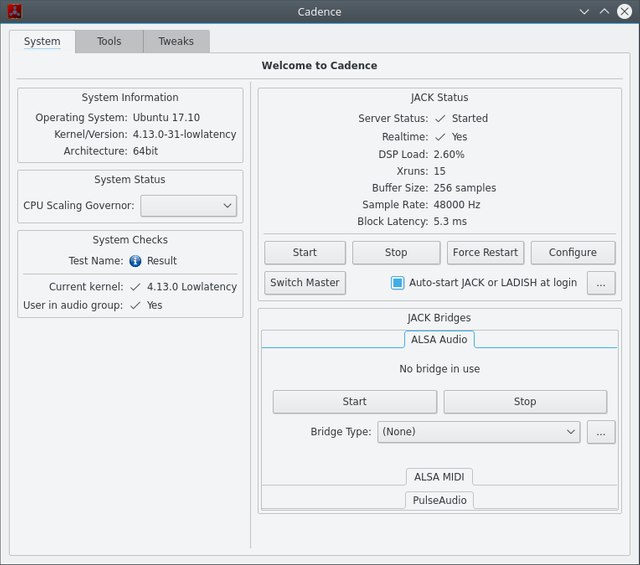The width and height of the screenshot is (640, 565).
Task: Click the Ubuntu 17.10 operating system text
Action: click(x=167, y=118)
